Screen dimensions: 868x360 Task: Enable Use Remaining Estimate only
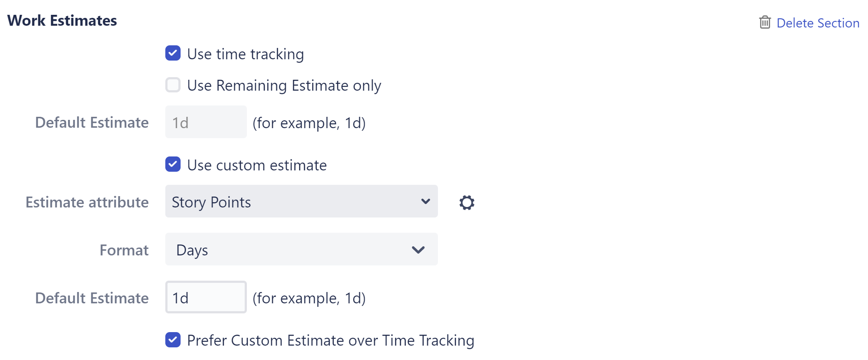point(173,85)
